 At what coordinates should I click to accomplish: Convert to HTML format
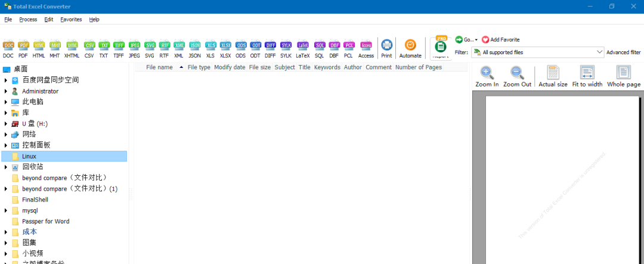click(39, 49)
